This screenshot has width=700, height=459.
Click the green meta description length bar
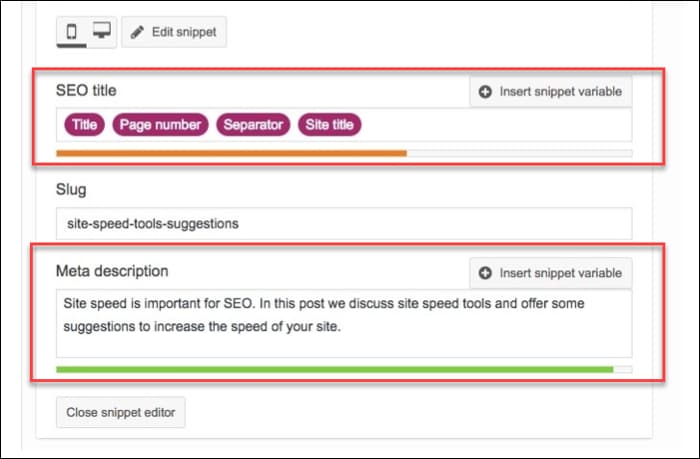pyautogui.click(x=334, y=369)
